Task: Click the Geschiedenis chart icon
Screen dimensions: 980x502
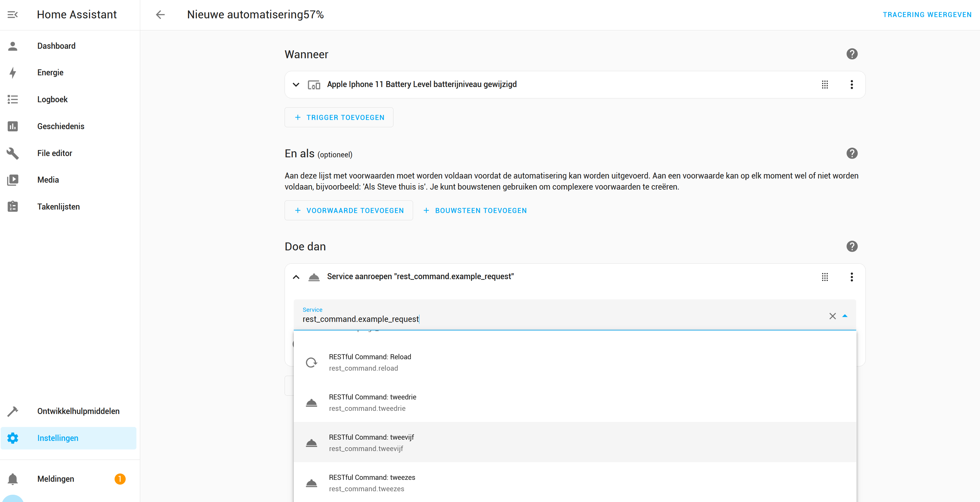Action: pos(13,126)
